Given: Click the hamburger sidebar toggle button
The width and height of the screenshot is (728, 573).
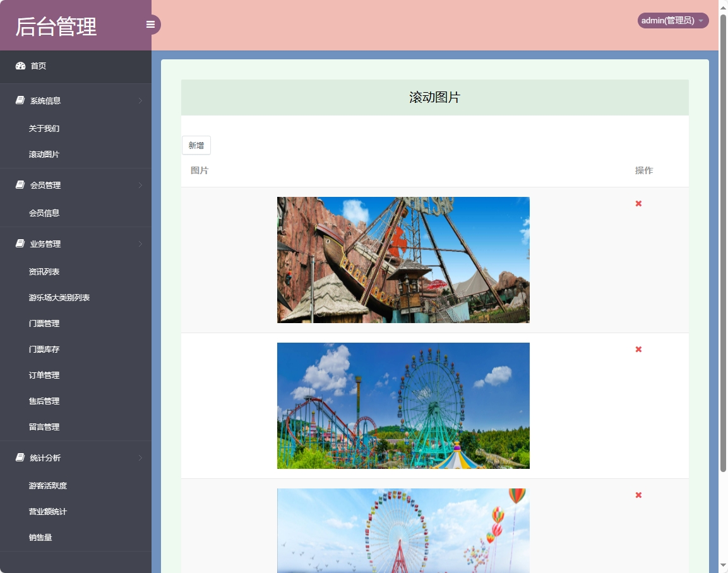Looking at the screenshot, I should (150, 25).
